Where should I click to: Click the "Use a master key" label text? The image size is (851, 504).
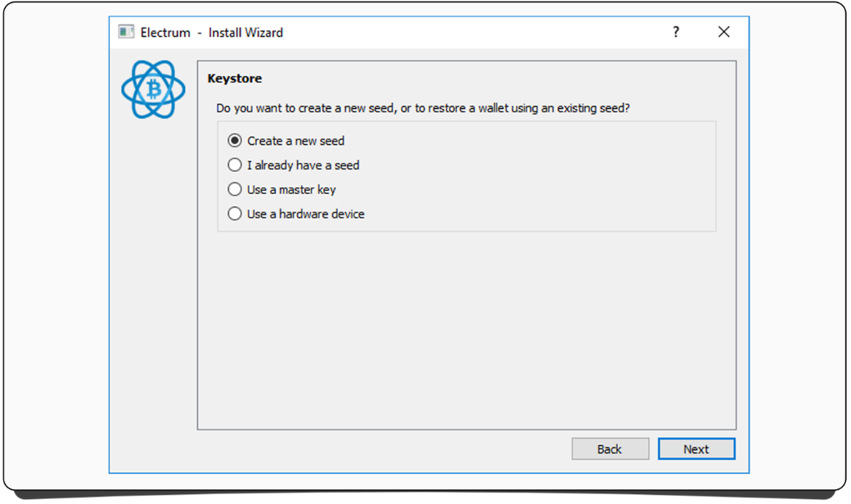(x=291, y=190)
